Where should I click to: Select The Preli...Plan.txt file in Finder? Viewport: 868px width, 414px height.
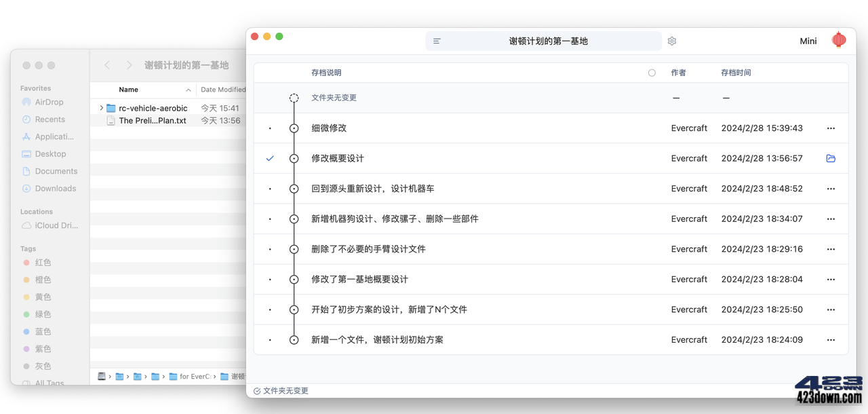153,120
